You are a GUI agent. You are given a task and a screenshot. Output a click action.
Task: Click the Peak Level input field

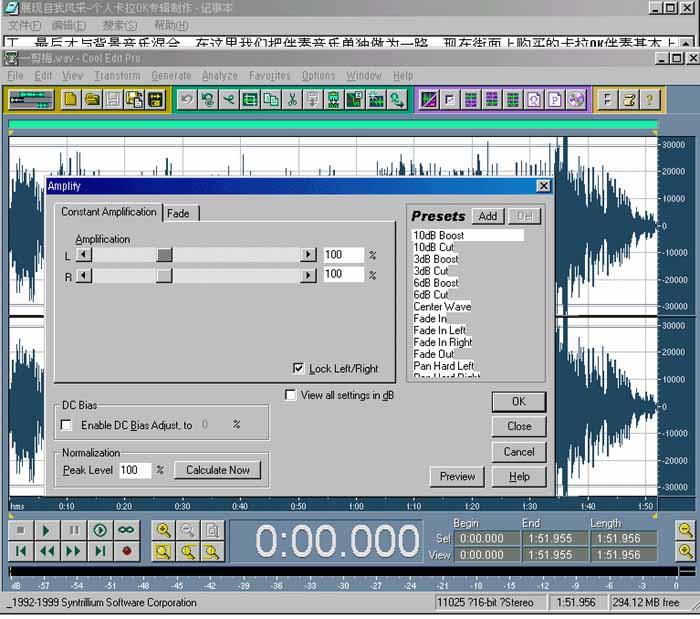tap(133, 470)
